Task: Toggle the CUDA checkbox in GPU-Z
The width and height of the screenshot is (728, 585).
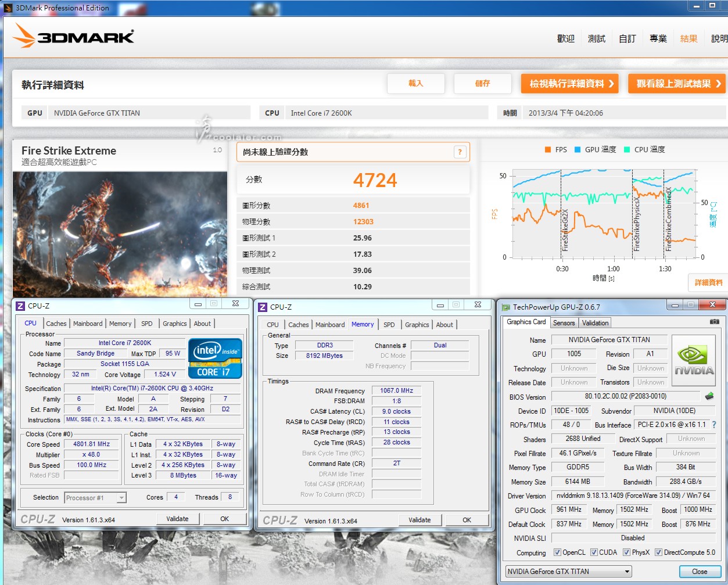Action: pos(594,552)
